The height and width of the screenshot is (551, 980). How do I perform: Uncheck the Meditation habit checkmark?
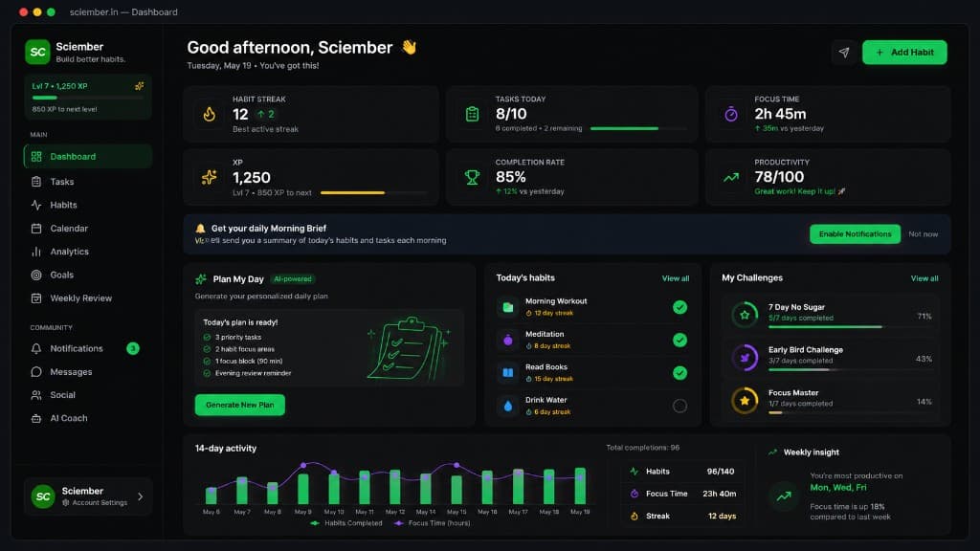click(679, 340)
